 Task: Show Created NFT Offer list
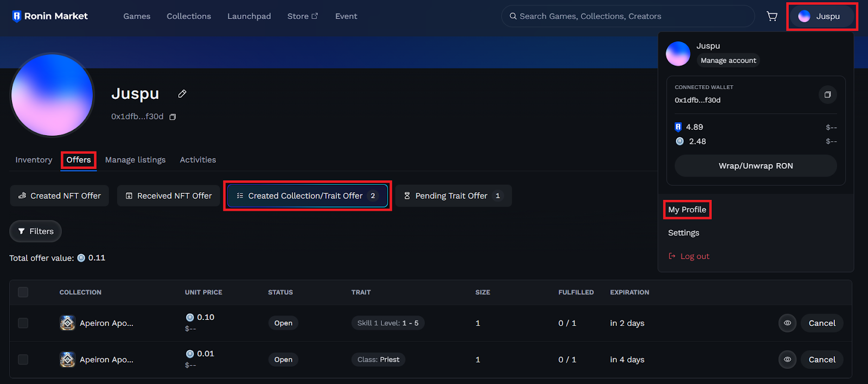tap(60, 196)
